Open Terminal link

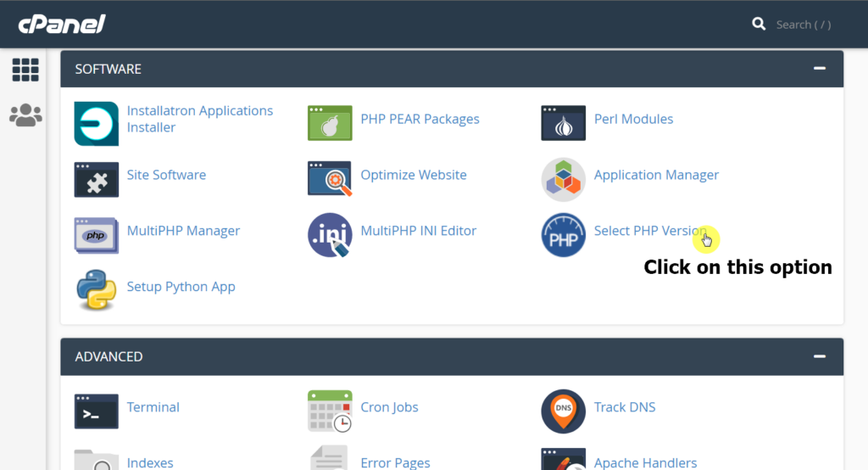(x=153, y=407)
